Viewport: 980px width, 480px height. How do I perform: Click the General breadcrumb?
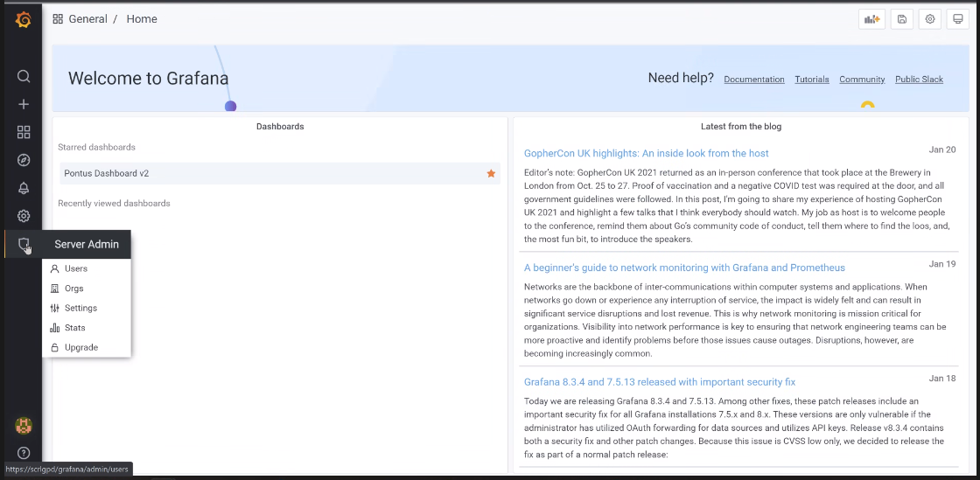88,19
